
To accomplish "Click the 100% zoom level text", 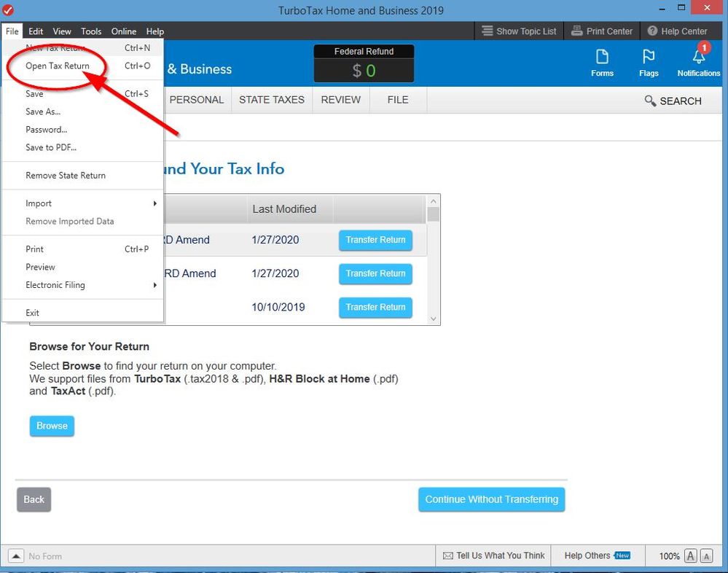I will [669, 556].
